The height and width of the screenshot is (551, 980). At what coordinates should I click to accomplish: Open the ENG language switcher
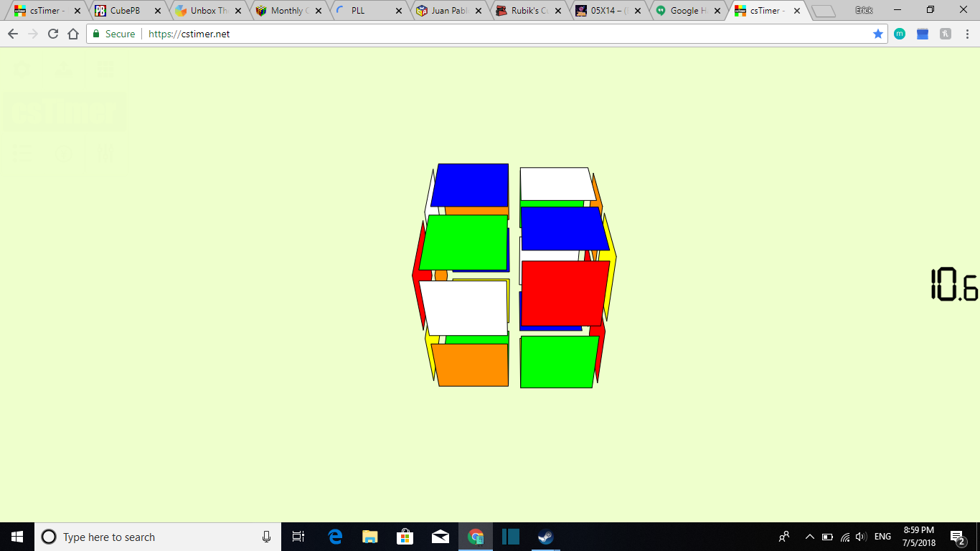(x=882, y=537)
